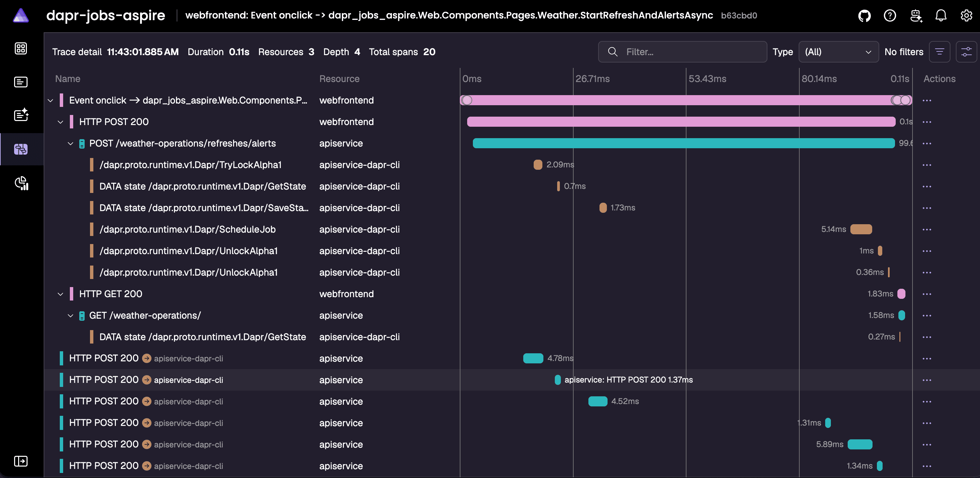Open the Help icon

point(890,15)
